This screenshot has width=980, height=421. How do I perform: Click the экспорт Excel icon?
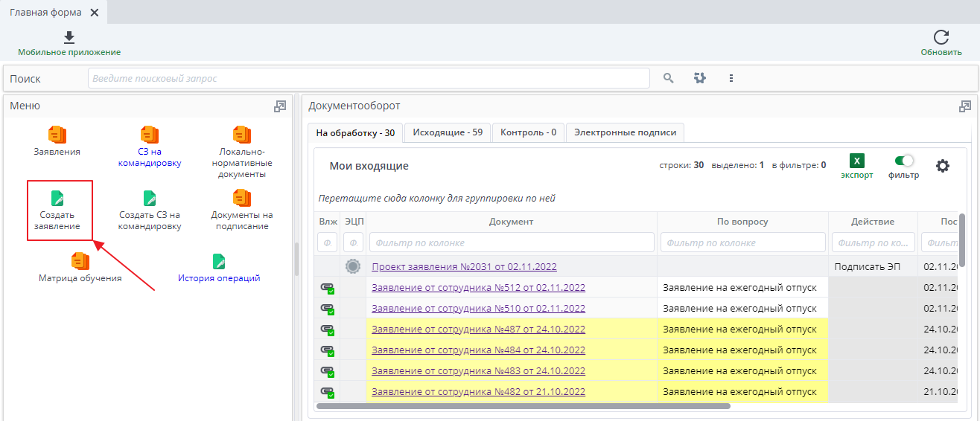(x=856, y=161)
